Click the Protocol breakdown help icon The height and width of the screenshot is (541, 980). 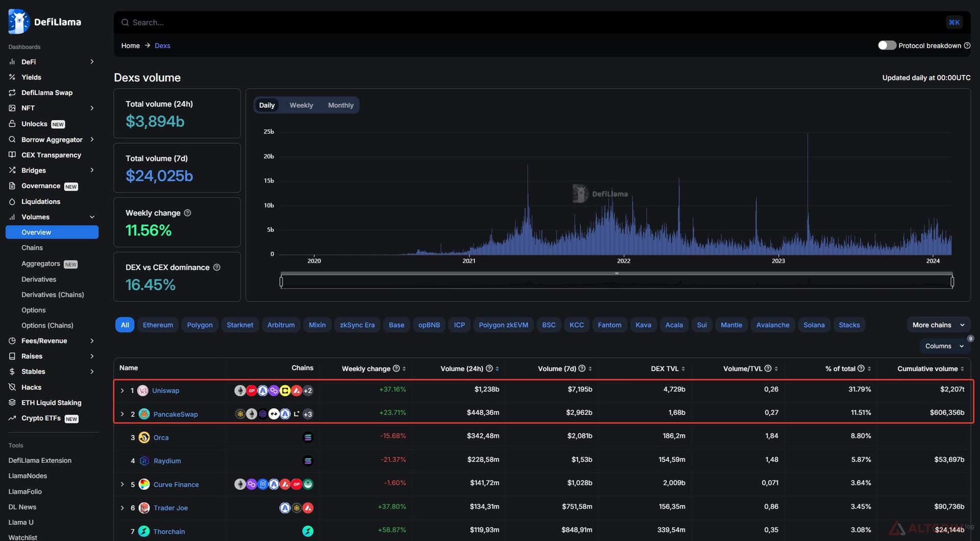coord(967,45)
